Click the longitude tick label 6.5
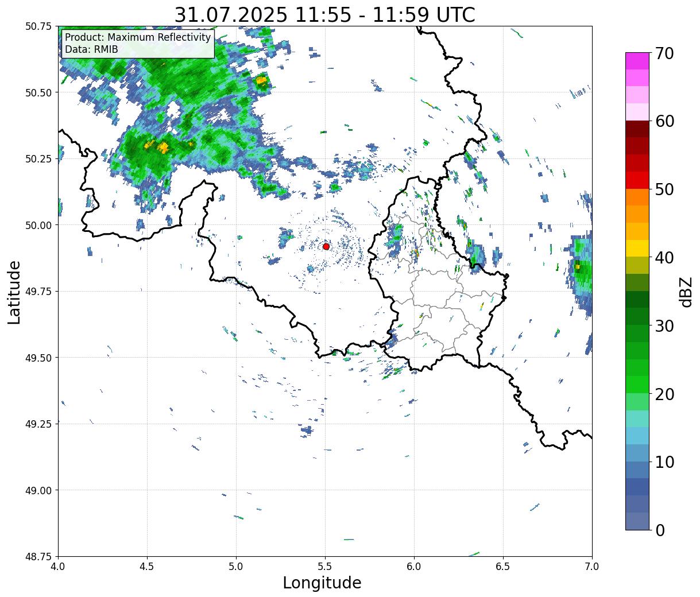 click(503, 567)
